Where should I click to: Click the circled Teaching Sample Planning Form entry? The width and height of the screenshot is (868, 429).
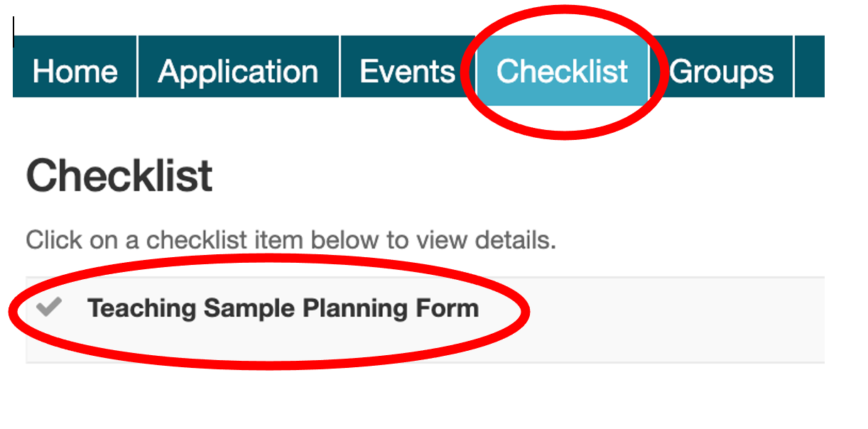(282, 309)
